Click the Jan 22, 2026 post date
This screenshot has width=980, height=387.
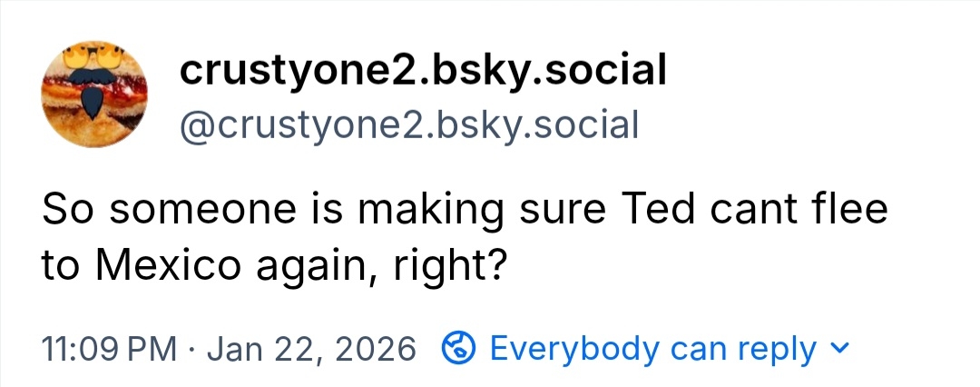(x=310, y=349)
